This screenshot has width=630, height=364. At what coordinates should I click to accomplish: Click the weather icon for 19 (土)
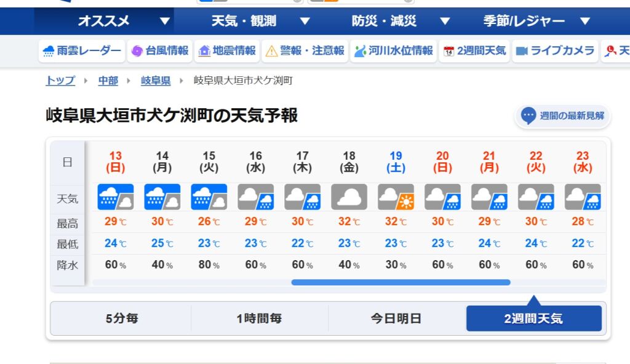[396, 197]
